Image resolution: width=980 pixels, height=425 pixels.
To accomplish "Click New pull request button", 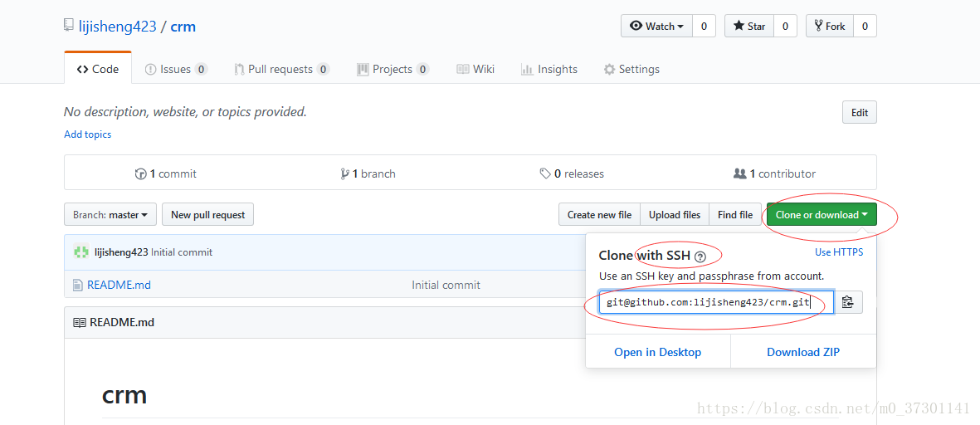I will coord(207,214).
